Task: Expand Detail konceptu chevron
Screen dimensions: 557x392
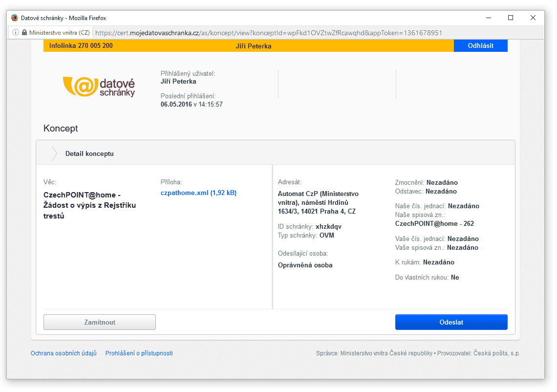Action: 54,153
